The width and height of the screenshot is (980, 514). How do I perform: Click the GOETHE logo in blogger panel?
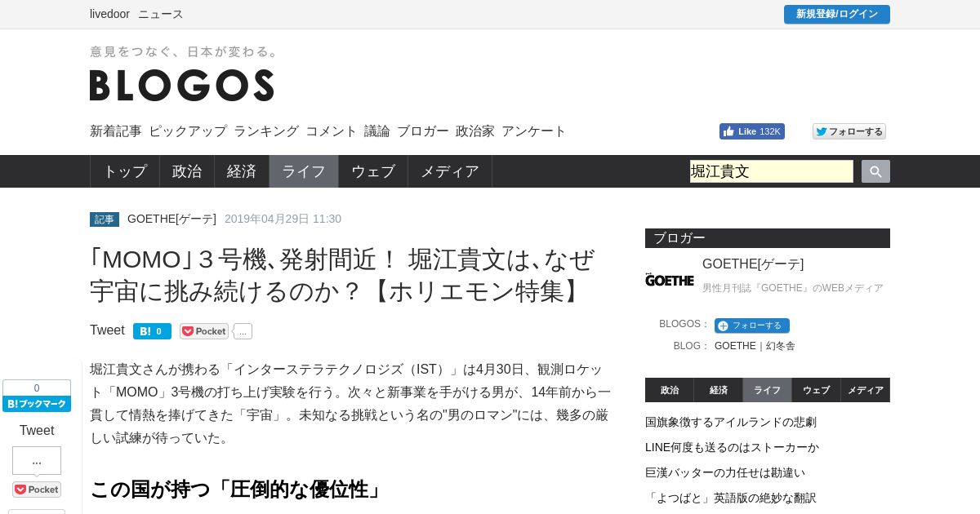pyautogui.click(x=670, y=280)
